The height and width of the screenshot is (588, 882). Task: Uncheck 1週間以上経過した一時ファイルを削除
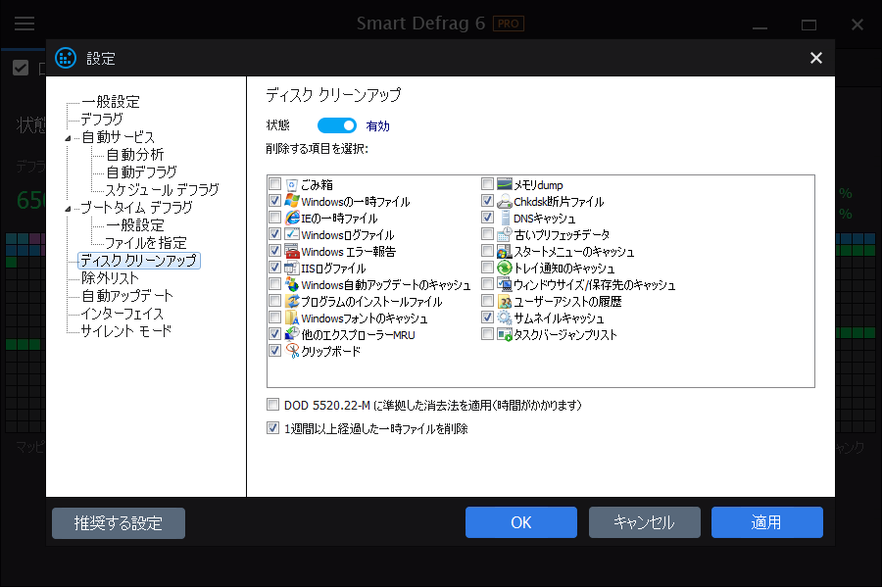coord(272,428)
